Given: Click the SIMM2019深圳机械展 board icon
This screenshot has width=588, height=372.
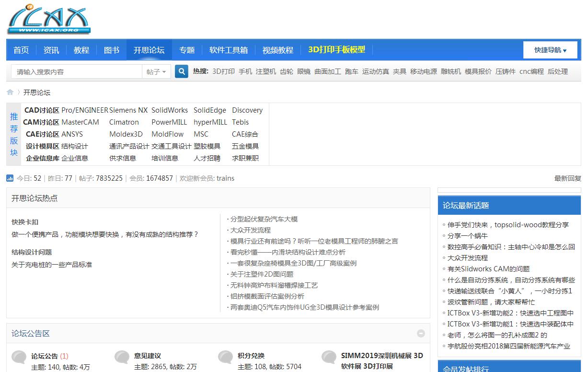Looking at the screenshot, I should pyautogui.click(x=329, y=357).
